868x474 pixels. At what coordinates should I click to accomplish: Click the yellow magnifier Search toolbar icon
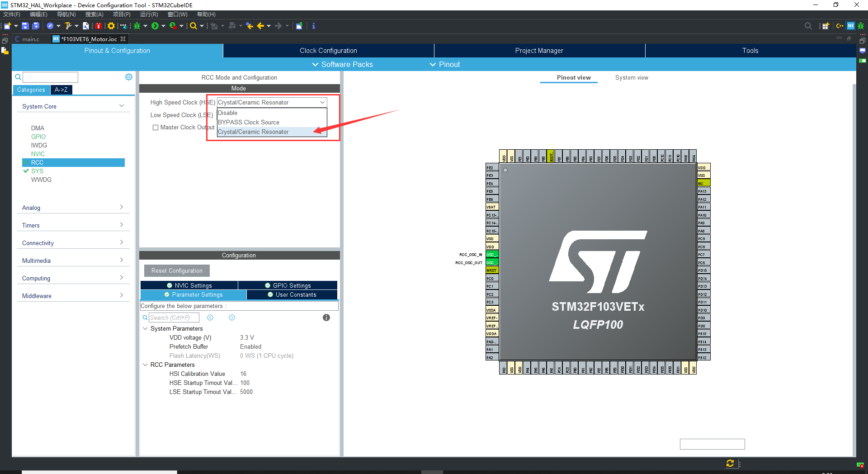click(193, 26)
